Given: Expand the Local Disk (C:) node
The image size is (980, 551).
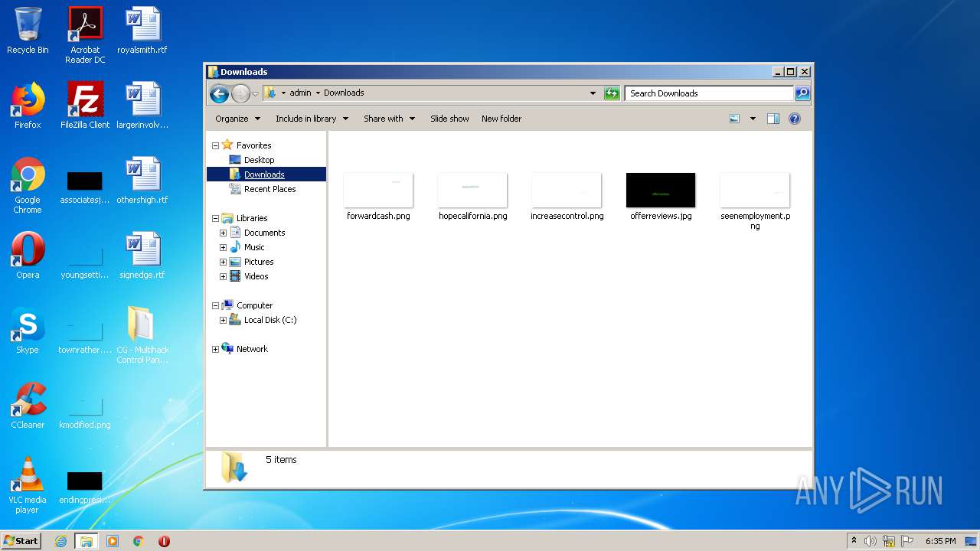Looking at the screenshot, I should [x=223, y=320].
